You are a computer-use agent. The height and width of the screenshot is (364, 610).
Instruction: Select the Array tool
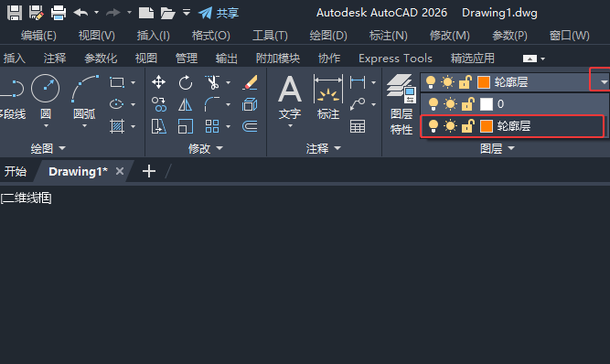(212, 126)
